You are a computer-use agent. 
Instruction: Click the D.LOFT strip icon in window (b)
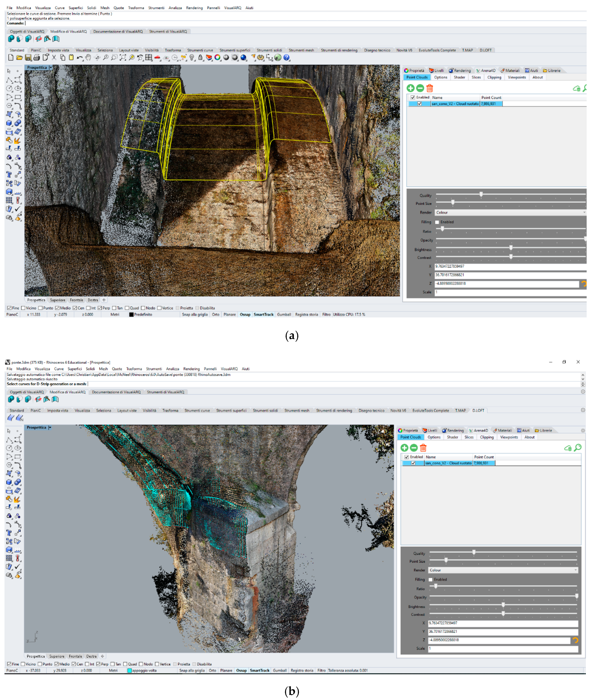coord(11,418)
